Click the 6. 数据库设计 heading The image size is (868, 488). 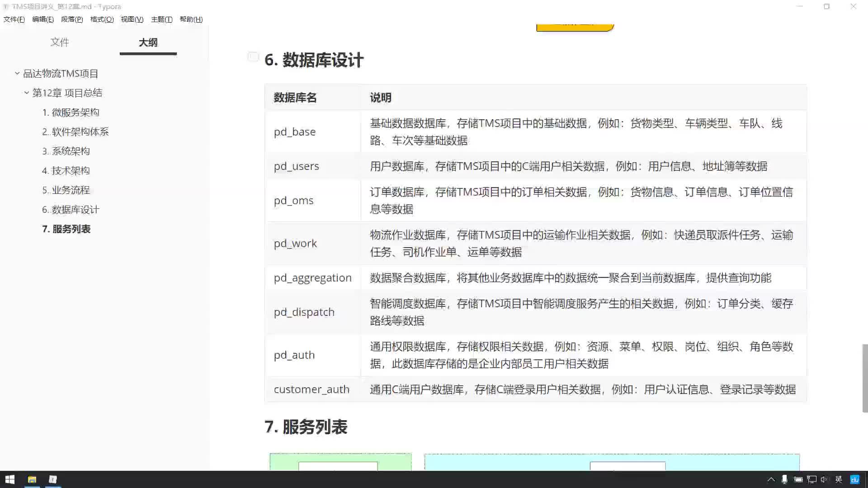(314, 60)
